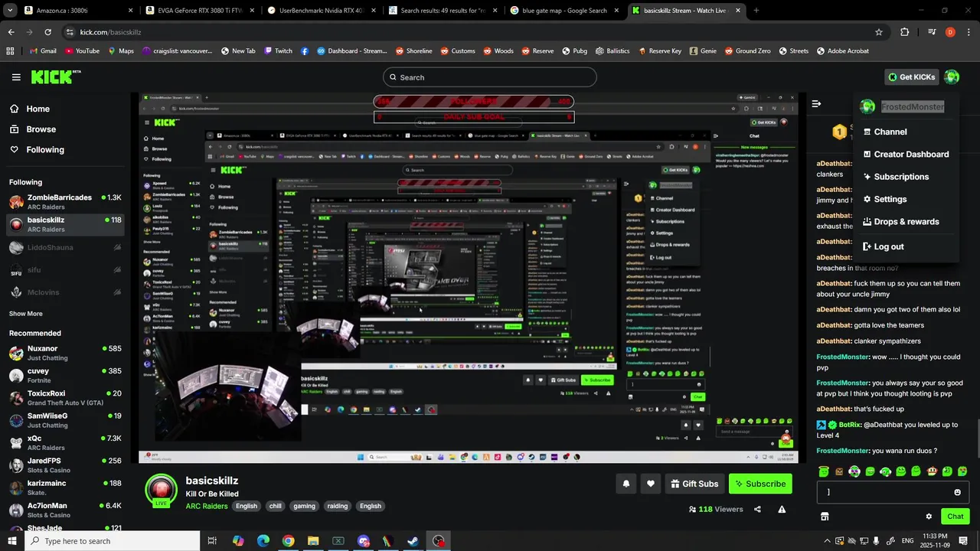Reload the page
980x551 pixels.
[47, 32]
